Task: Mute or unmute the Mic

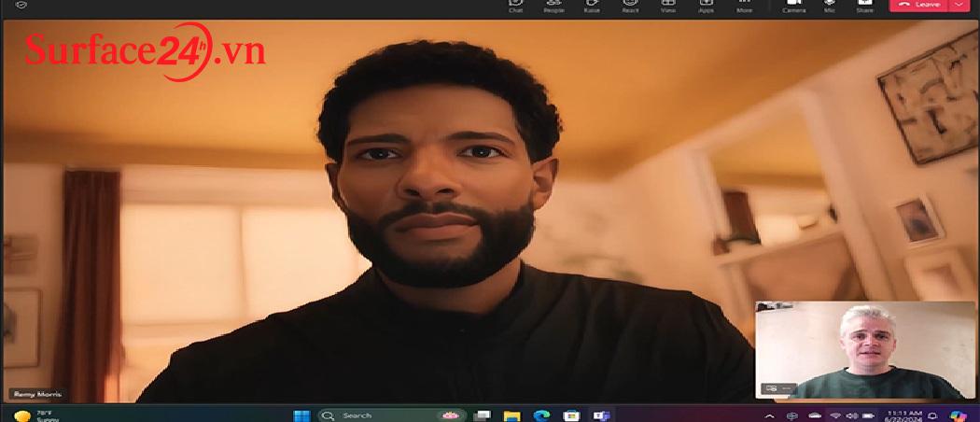Action: tap(829, 6)
